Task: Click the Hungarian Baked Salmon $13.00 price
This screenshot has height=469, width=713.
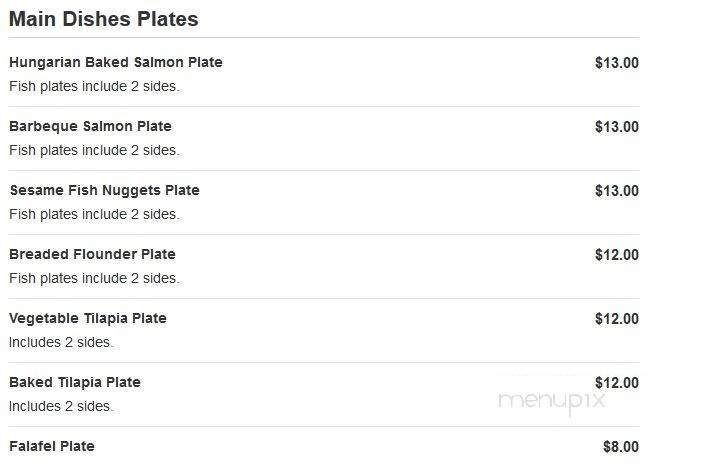Action: [x=617, y=63]
